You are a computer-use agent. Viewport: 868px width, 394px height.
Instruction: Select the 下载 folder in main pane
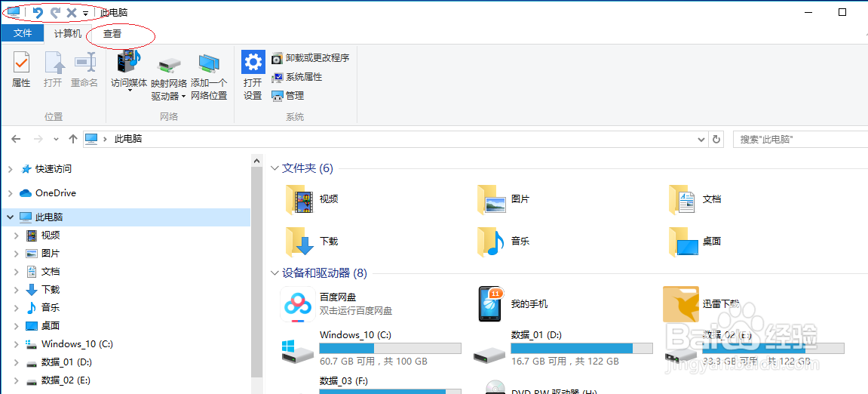(312, 242)
